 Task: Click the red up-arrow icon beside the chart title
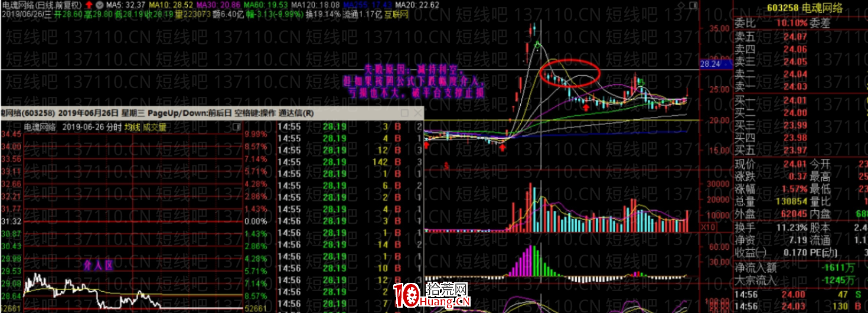(89, 5)
